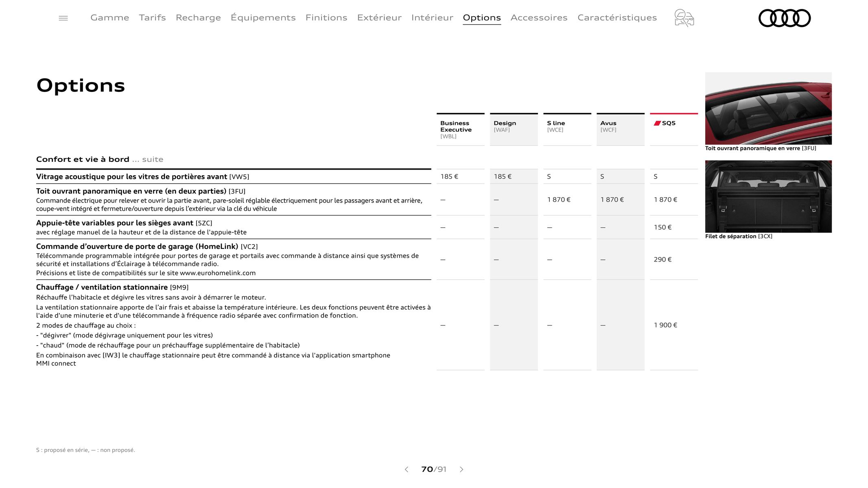Click the Audi rings logo
868x488 pixels.
point(785,18)
